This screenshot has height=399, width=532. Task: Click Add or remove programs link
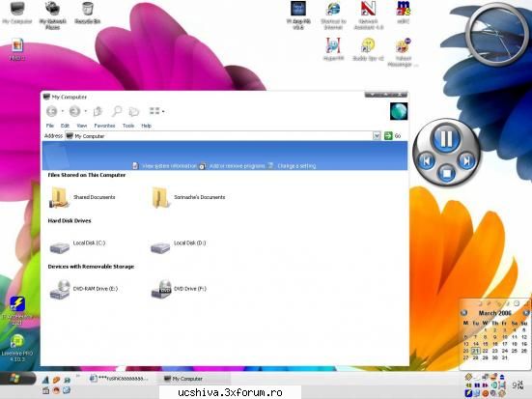coord(237,166)
